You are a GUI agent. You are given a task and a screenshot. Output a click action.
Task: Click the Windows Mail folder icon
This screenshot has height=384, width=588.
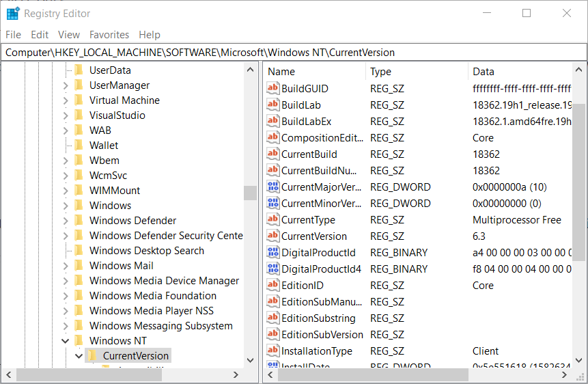click(x=79, y=265)
